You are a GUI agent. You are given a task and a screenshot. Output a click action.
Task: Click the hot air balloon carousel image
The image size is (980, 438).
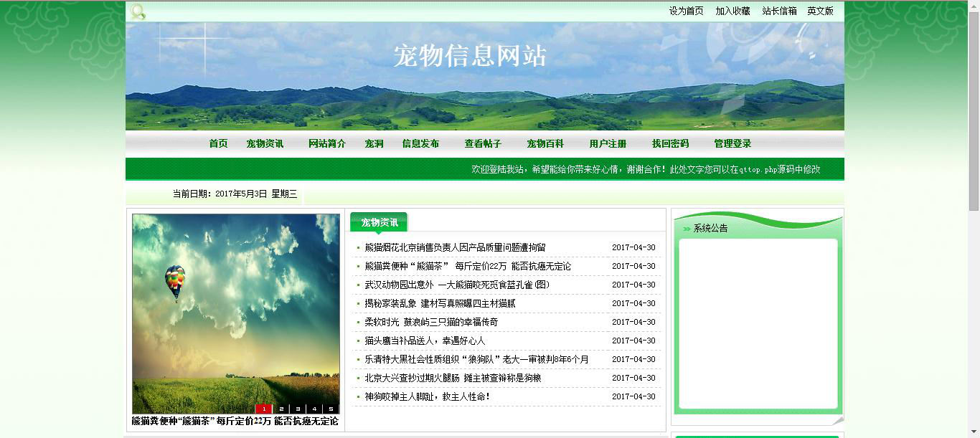235,310
